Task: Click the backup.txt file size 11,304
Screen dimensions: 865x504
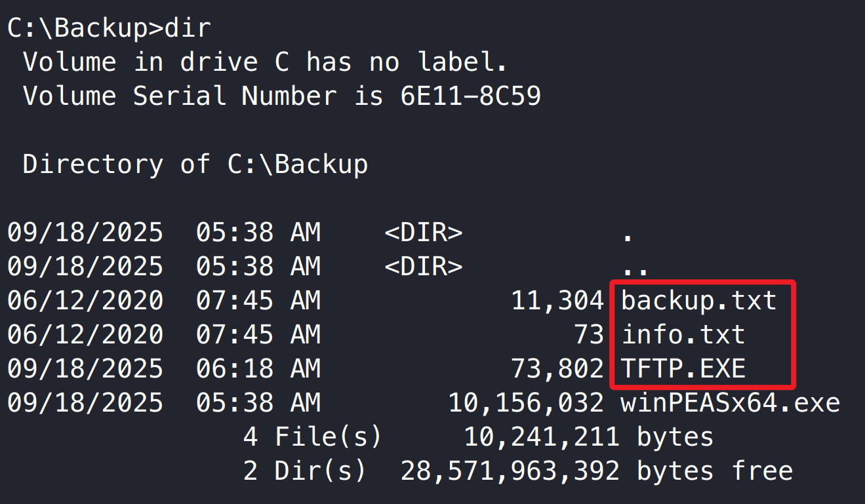Action: [x=557, y=301]
